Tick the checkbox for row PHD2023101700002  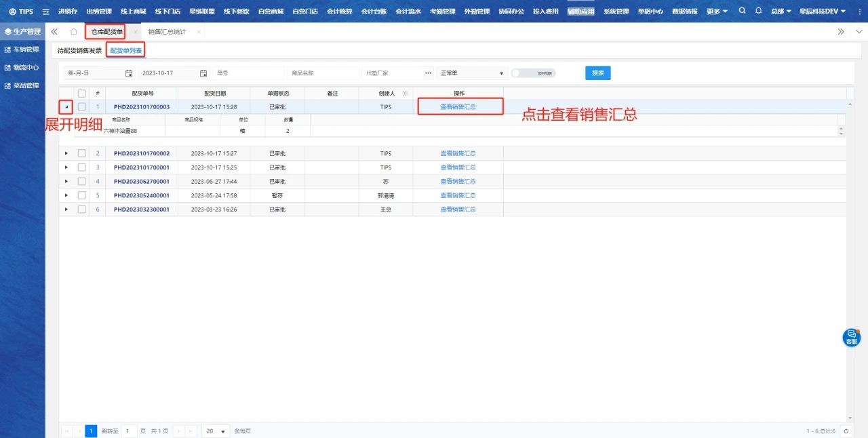coord(82,154)
